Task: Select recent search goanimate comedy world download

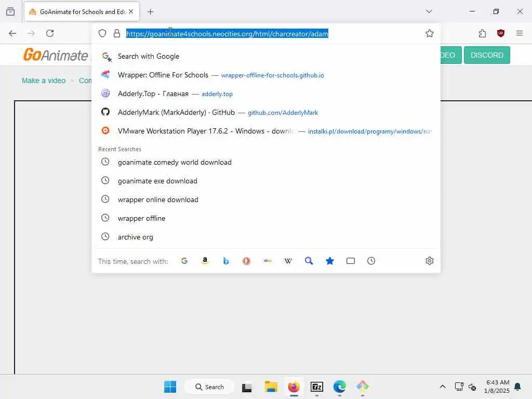Action: click(x=266, y=162)
